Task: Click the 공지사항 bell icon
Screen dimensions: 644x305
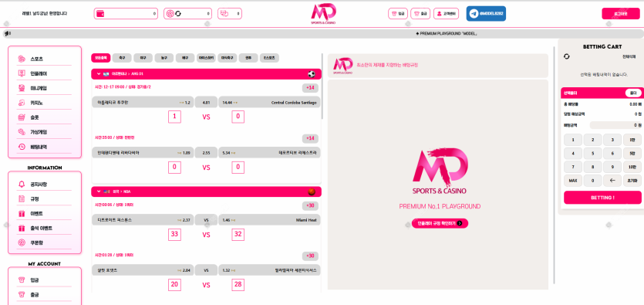Action: click(x=22, y=184)
